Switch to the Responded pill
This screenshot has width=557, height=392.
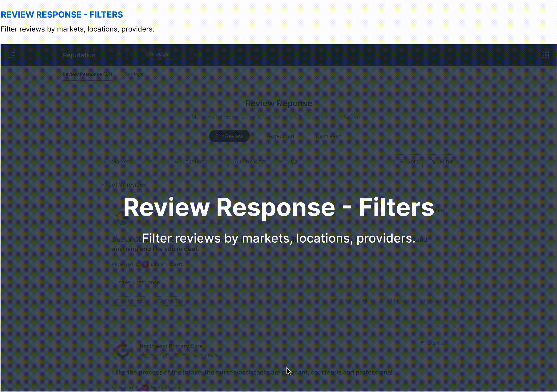[x=279, y=136]
